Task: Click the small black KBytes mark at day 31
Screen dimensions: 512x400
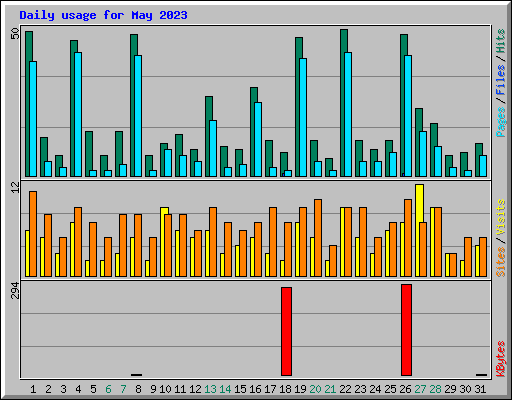Action: click(x=481, y=375)
